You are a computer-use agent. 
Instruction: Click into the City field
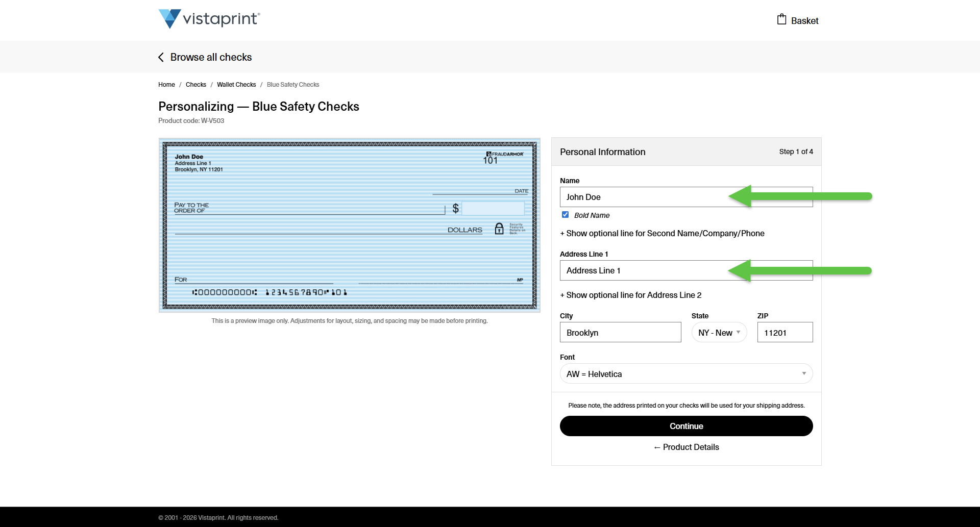[620, 332]
